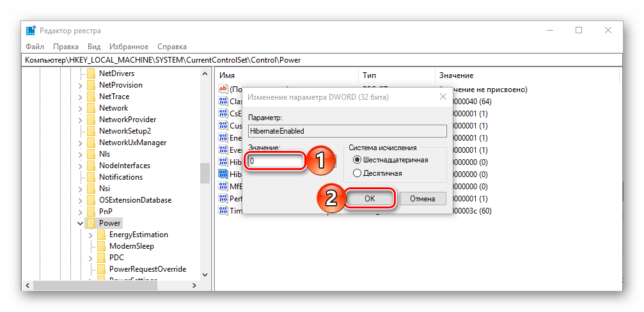Open the Избранное menu
Image resolution: width=644 pixels, height=312 pixels.
(129, 47)
